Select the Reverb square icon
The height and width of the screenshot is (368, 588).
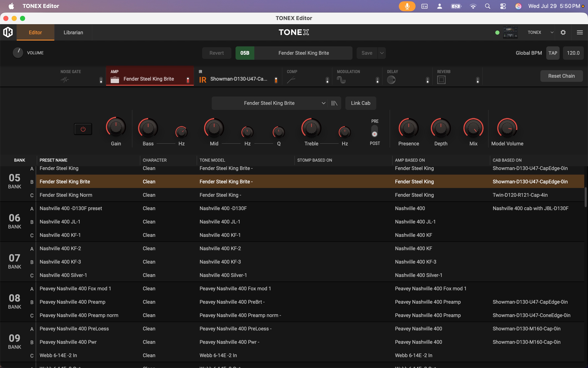click(441, 80)
